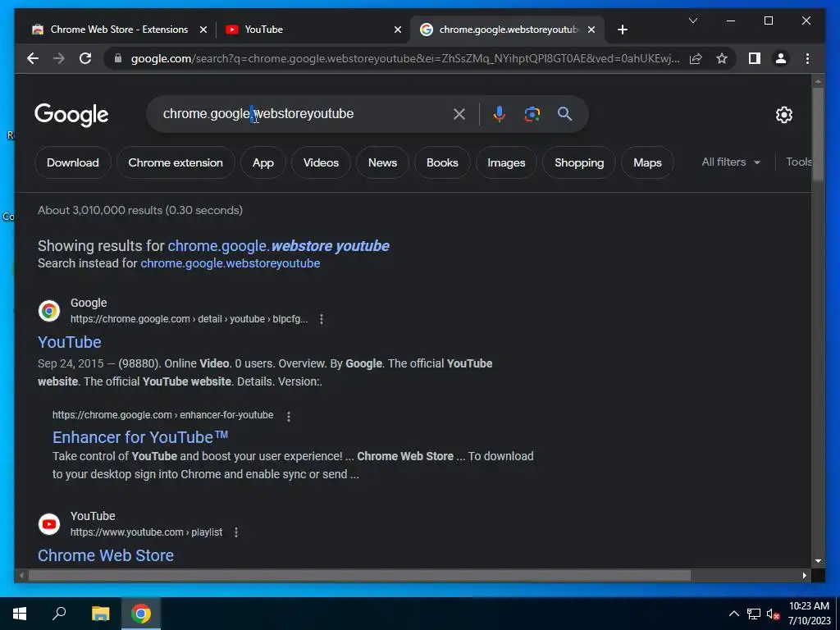This screenshot has height=630, width=840.
Task: Open the Chrome Web Store result title
Action: click(106, 555)
